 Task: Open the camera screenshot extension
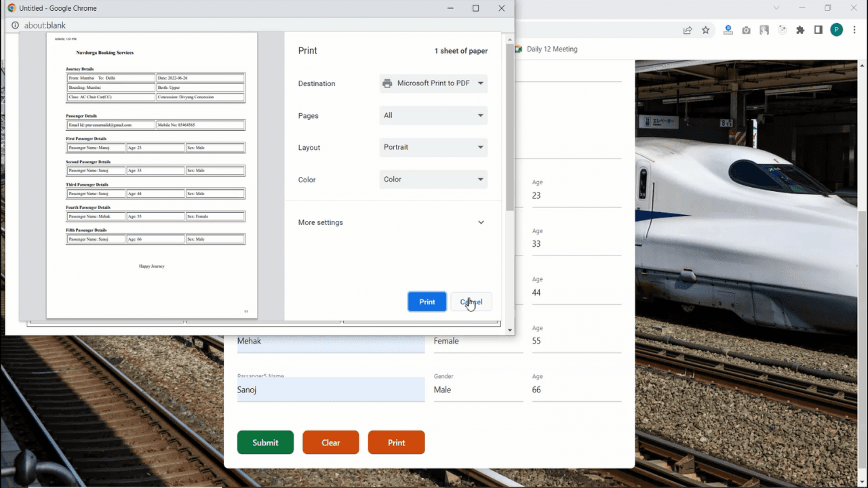point(746,30)
